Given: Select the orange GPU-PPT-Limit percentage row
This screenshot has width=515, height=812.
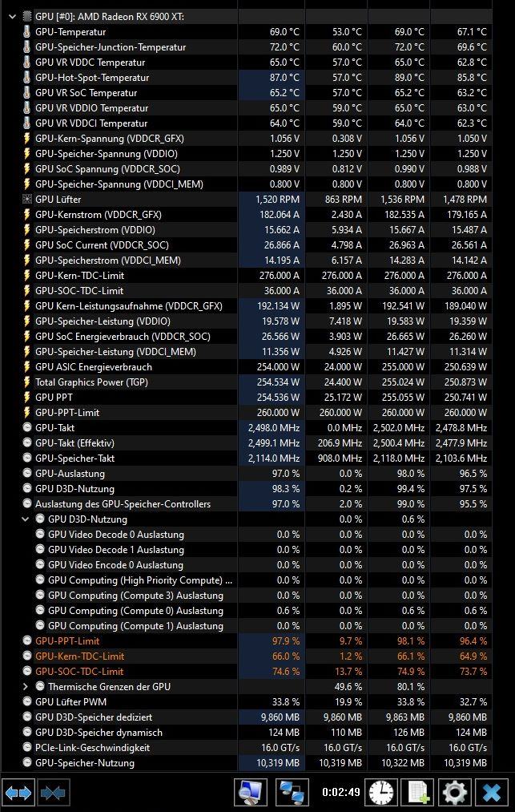Looking at the screenshot, I should point(67,641).
